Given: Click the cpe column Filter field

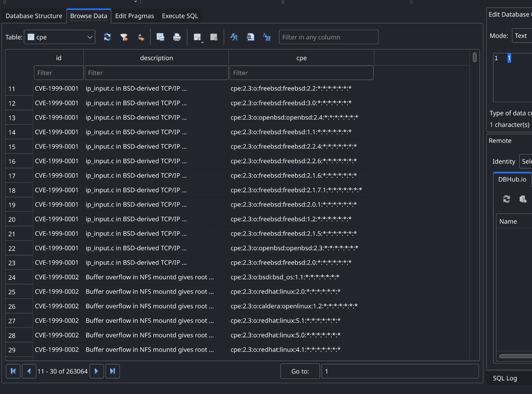Looking at the screenshot, I should [302, 73].
